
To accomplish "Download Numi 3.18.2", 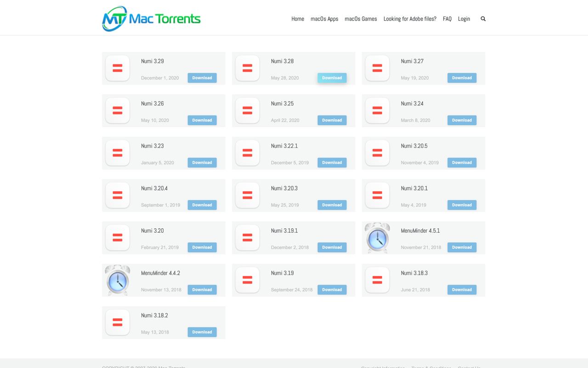I will click(x=202, y=332).
